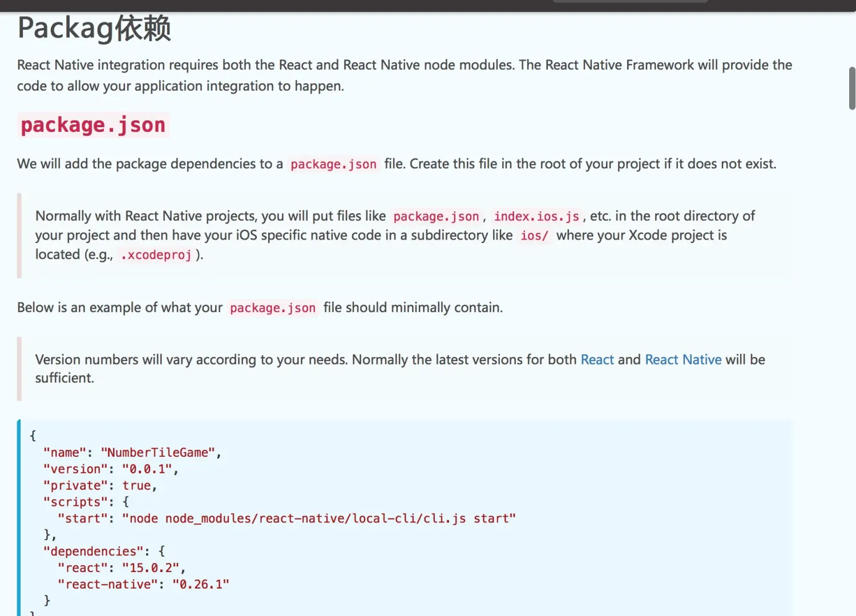Screen dimensions: 856x616
Task: Click the 'Version numbers will vary' note text
Action: coord(400,369)
